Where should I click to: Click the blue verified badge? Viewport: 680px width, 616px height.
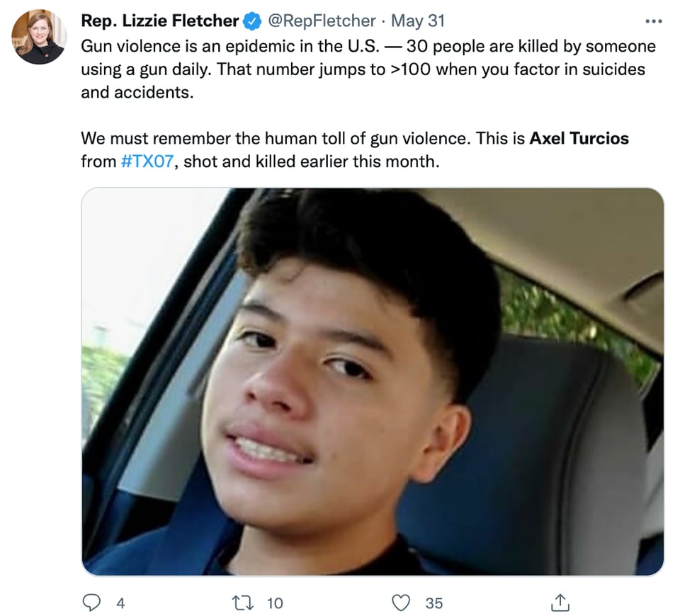[x=252, y=21]
